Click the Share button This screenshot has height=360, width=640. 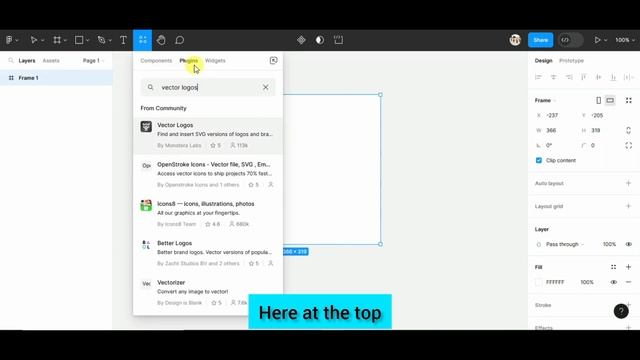click(540, 40)
